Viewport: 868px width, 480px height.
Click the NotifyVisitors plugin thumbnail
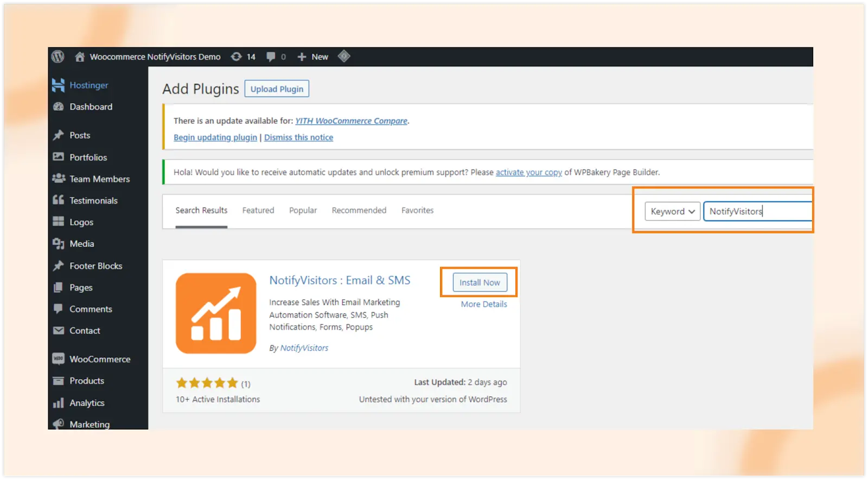pyautogui.click(x=216, y=313)
